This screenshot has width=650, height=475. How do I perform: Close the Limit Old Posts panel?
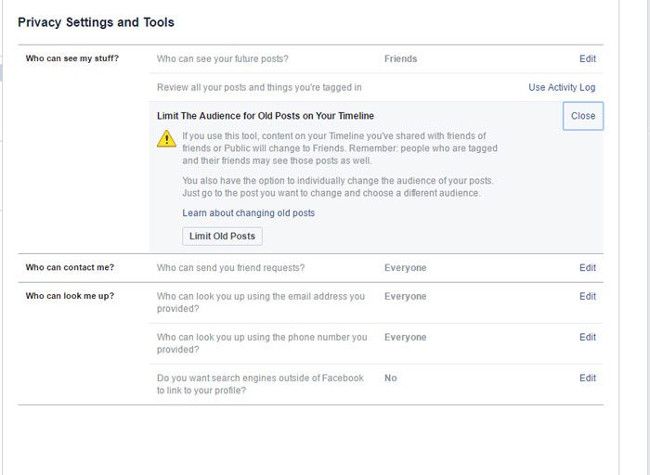click(x=583, y=116)
